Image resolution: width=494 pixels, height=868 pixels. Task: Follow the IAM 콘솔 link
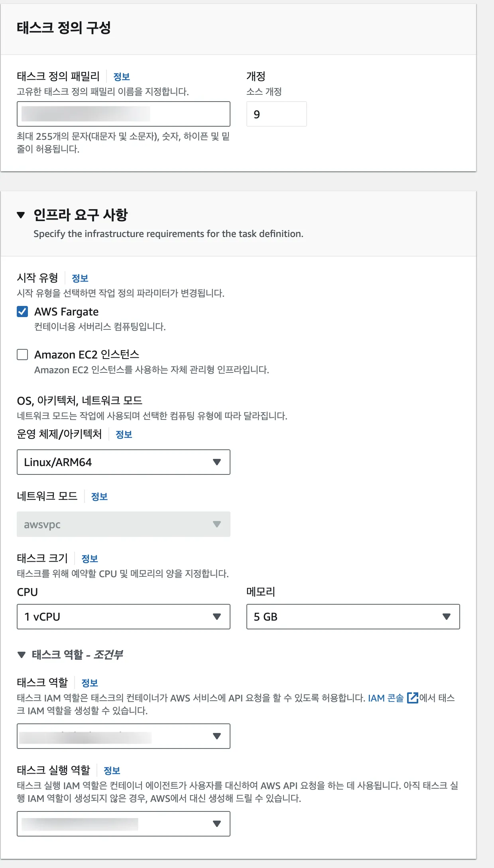coord(386,698)
